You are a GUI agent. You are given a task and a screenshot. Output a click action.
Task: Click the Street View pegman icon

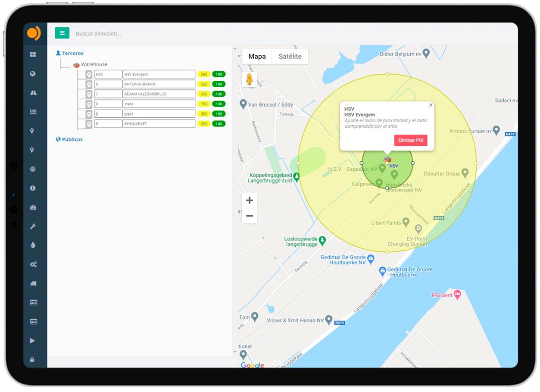click(x=249, y=80)
